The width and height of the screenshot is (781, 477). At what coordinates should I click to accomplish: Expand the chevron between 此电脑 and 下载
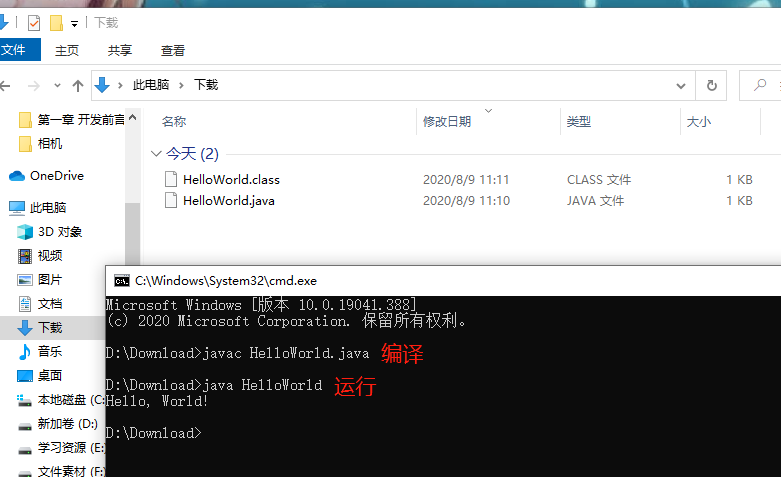pos(181,86)
